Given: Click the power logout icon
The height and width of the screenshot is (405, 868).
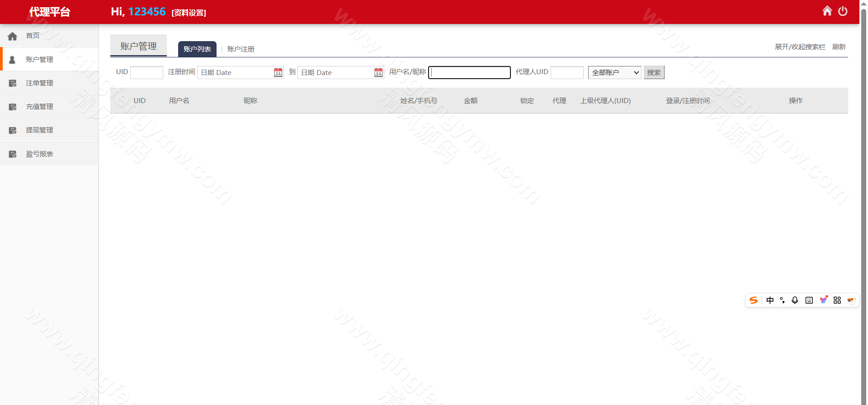Looking at the screenshot, I should pos(843,11).
